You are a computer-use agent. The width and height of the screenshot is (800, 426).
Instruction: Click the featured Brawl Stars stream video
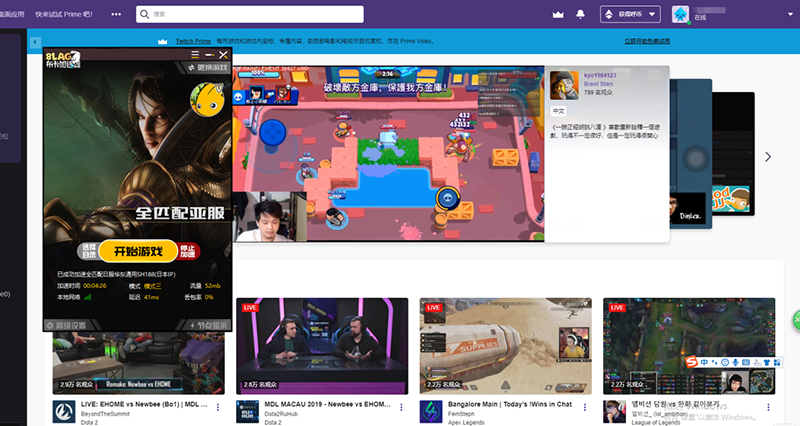click(388, 154)
